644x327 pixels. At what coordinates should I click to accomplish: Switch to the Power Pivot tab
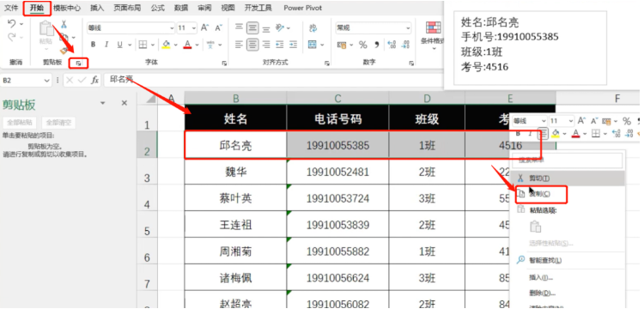(x=303, y=8)
